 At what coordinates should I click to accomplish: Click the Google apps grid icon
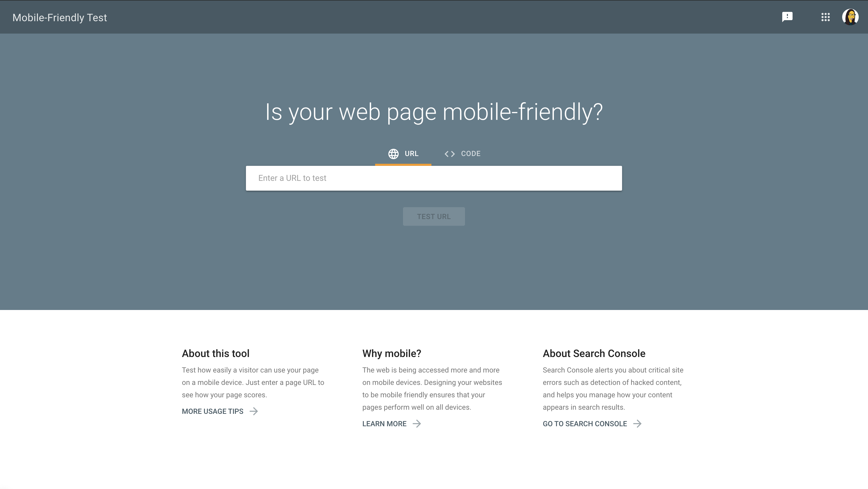(826, 17)
